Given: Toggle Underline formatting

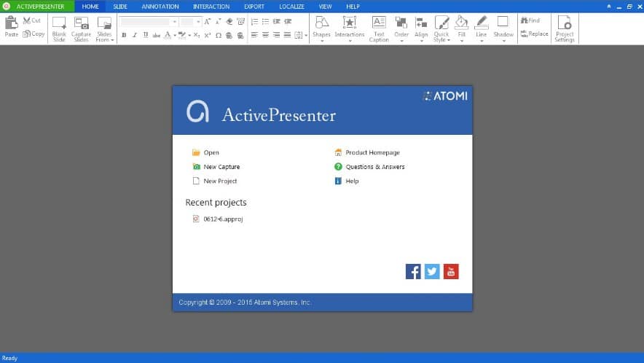Looking at the screenshot, I should 146,36.
